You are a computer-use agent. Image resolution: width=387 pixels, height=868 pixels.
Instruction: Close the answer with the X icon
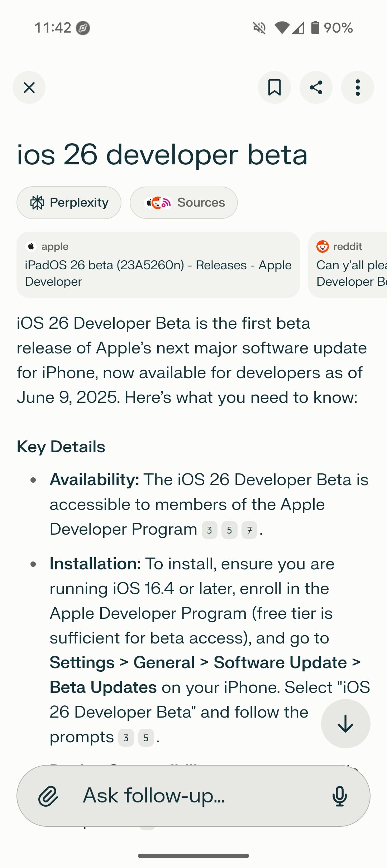29,87
